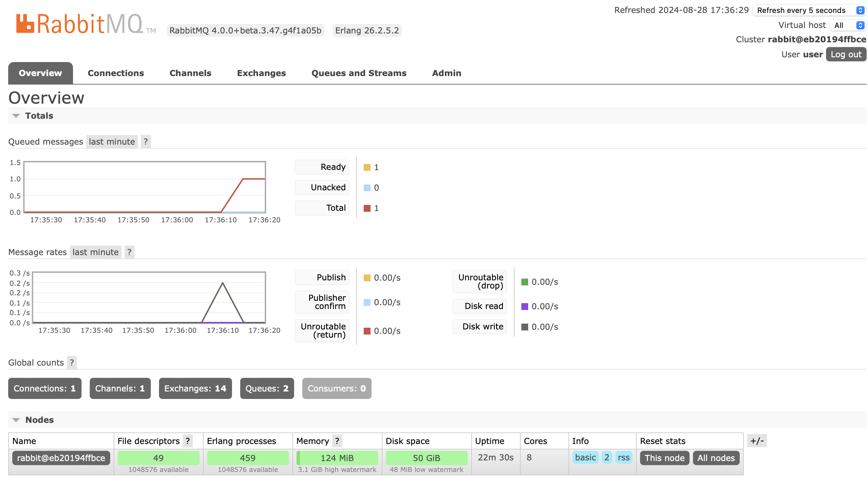Open node rabbit@eb20194ffbce details

point(61,458)
